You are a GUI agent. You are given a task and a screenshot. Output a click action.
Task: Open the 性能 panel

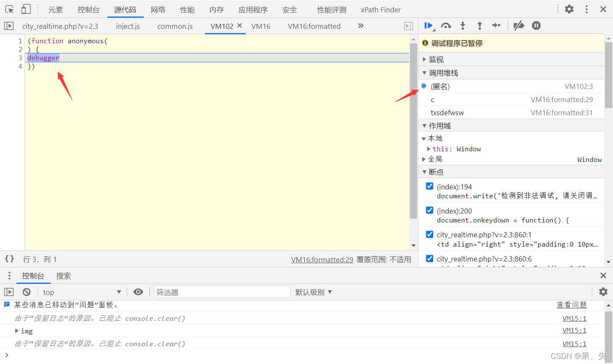187,9
